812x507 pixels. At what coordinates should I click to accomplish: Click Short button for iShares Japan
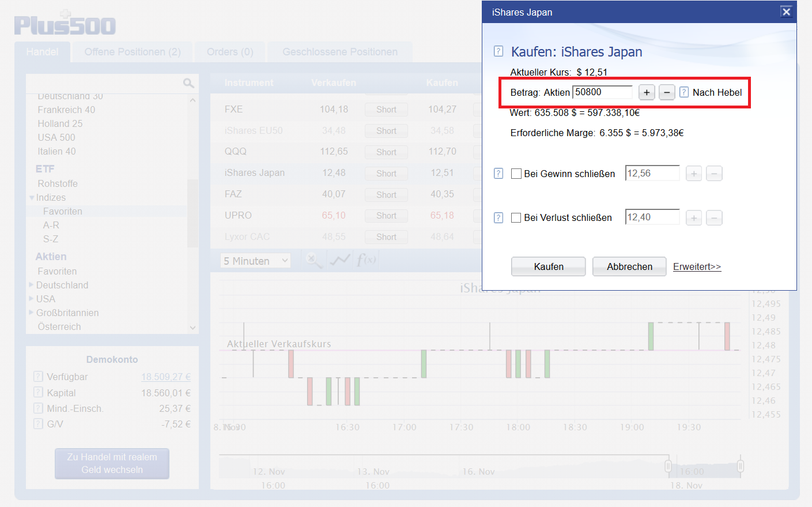386,174
